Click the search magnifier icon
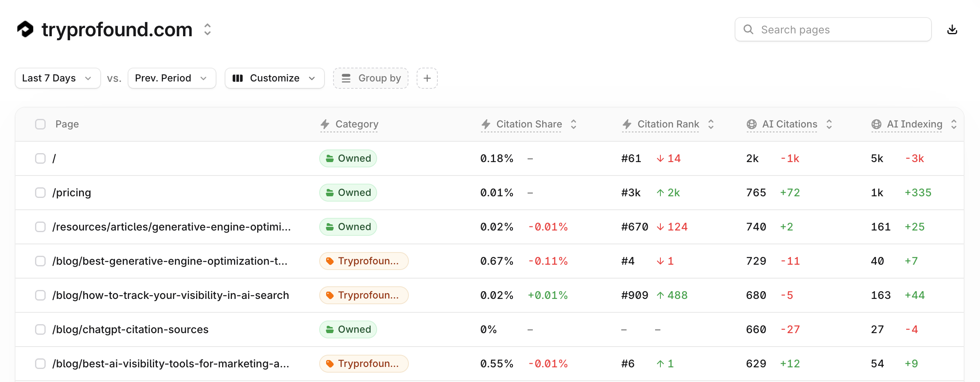The height and width of the screenshot is (382, 980). coord(748,29)
